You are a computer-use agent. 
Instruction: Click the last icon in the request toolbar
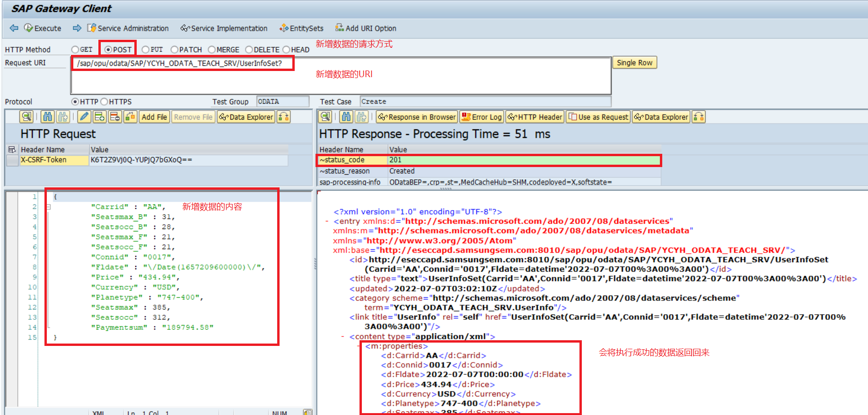[x=283, y=117]
